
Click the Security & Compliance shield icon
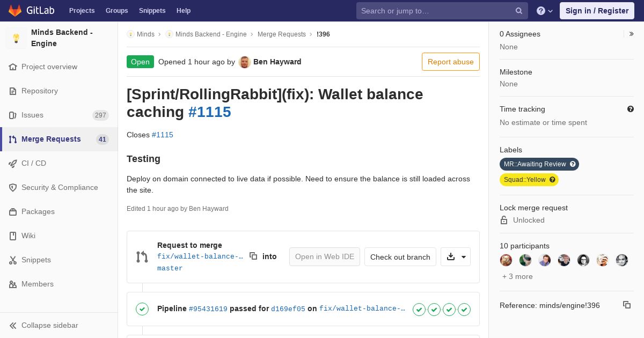(13, 188)
